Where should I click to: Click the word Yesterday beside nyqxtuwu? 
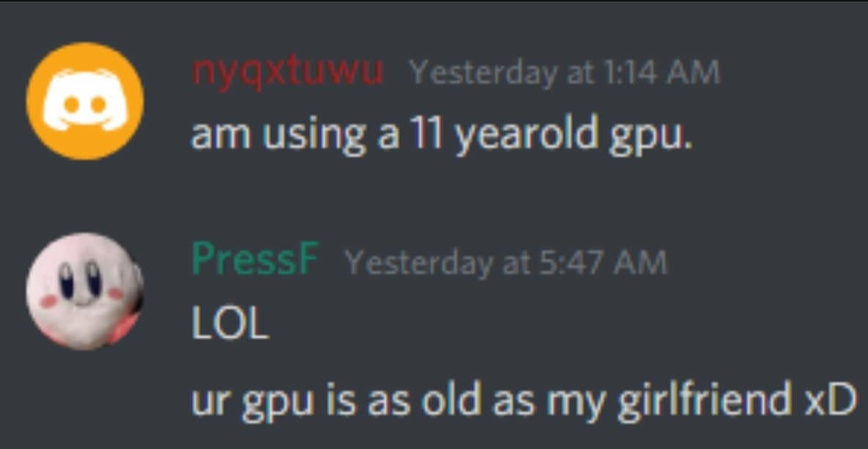(x=482, y=74)
